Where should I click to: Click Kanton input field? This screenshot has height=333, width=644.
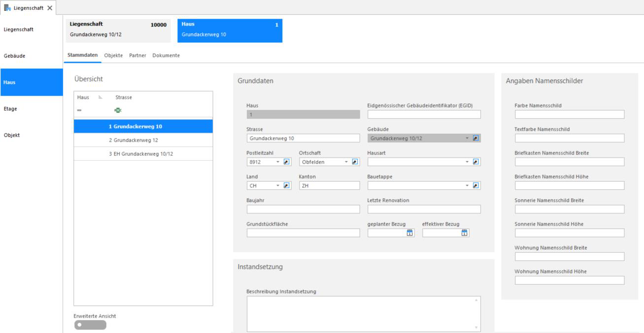(330, 185)
